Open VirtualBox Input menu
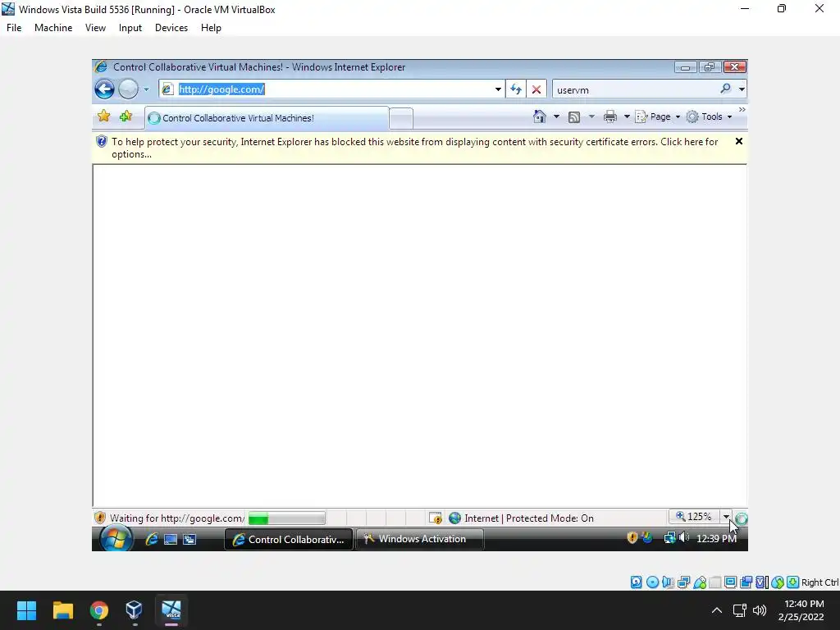The image size is (840, 630). tap(130, 28)
